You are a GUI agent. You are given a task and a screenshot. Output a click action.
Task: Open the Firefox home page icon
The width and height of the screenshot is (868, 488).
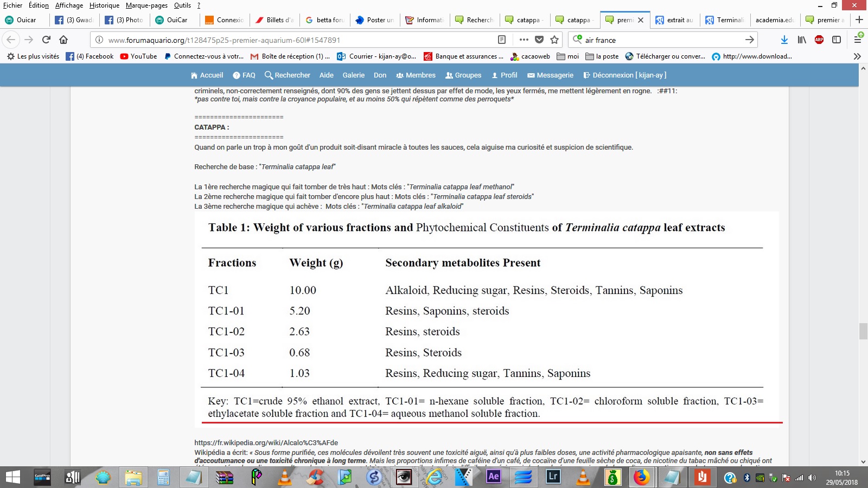[x=63, y=40]
